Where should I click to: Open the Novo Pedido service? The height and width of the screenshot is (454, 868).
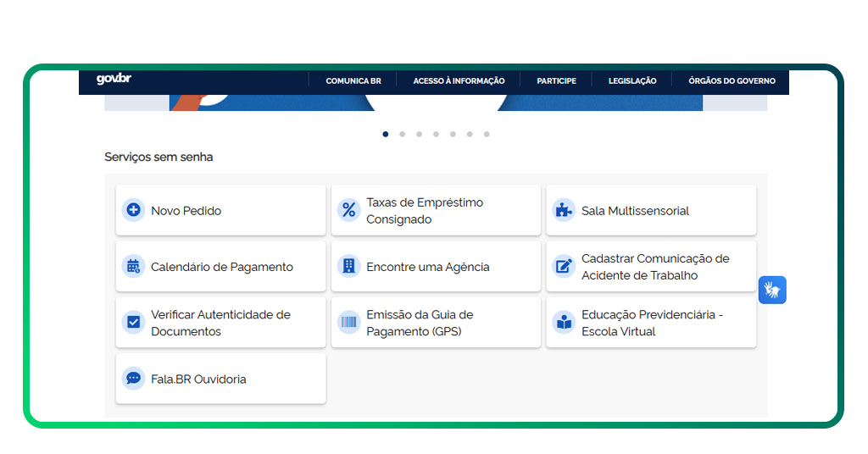point(221,210)
